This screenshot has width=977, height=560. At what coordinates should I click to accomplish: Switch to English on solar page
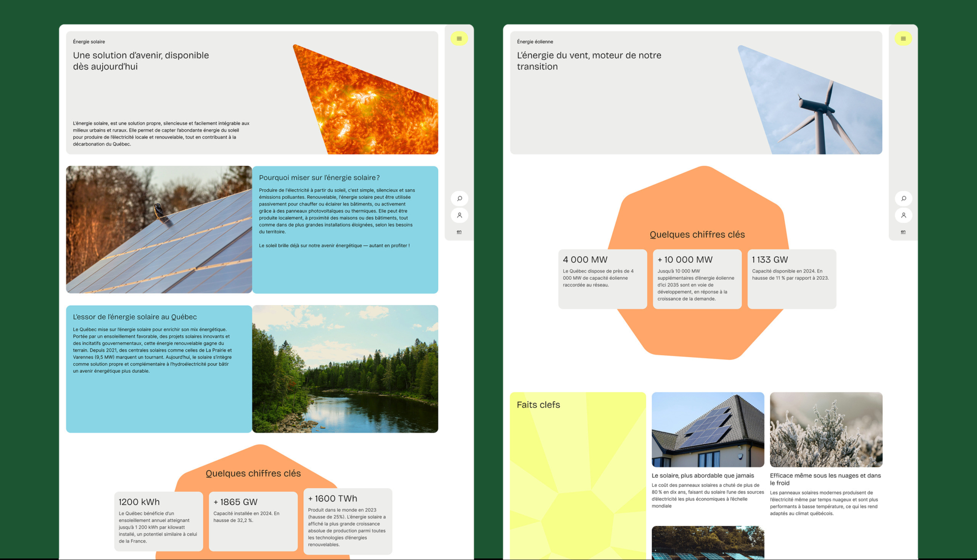pyautogui.click(x=459, y=232)
